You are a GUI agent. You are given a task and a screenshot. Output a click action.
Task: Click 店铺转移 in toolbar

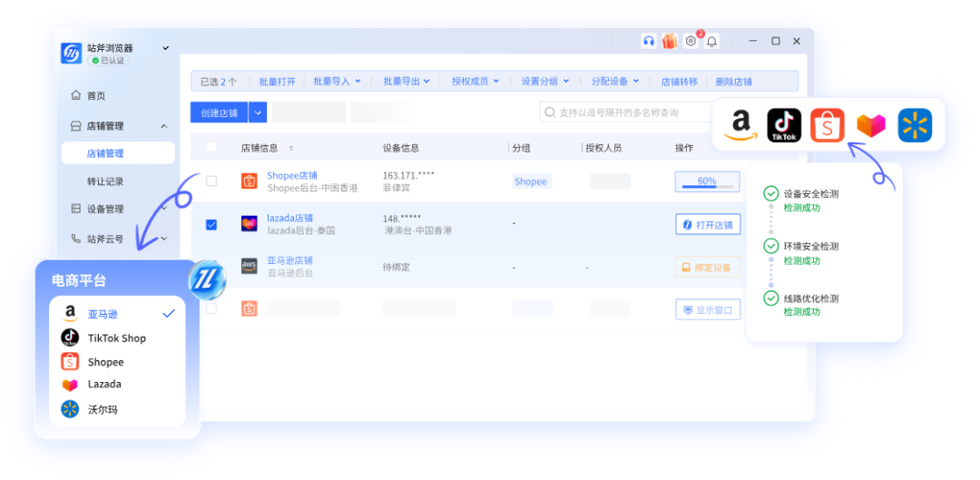coord(680,82)
